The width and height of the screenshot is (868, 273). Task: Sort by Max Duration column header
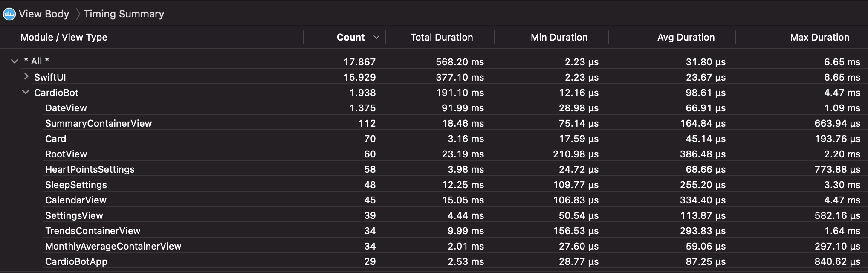(819, 38)
